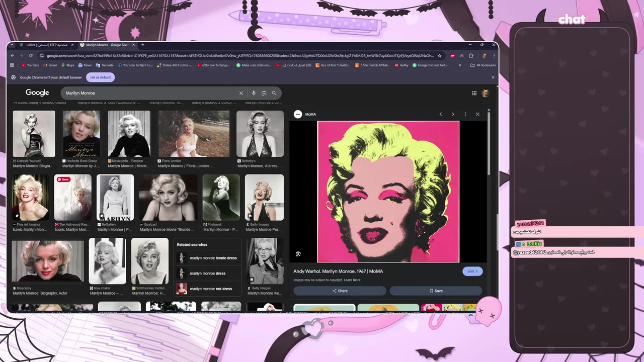Click the red Save badge on thumbnail
The image size is (644, 362).
click(x=63, y=179)
